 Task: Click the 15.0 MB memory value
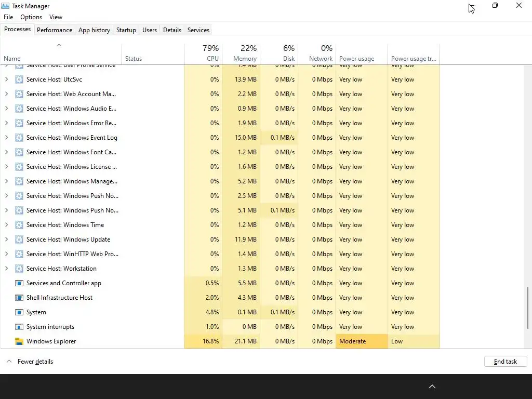245,138
